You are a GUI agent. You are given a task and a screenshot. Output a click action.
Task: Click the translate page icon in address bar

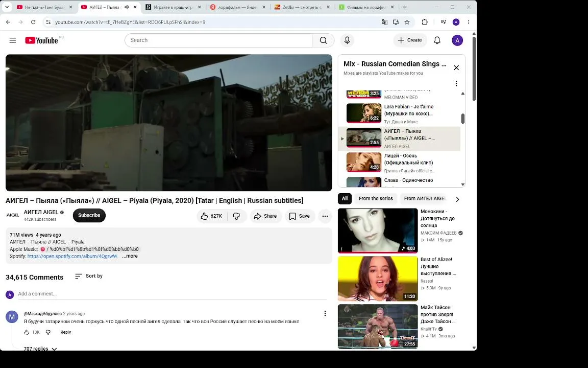[384, 22]
